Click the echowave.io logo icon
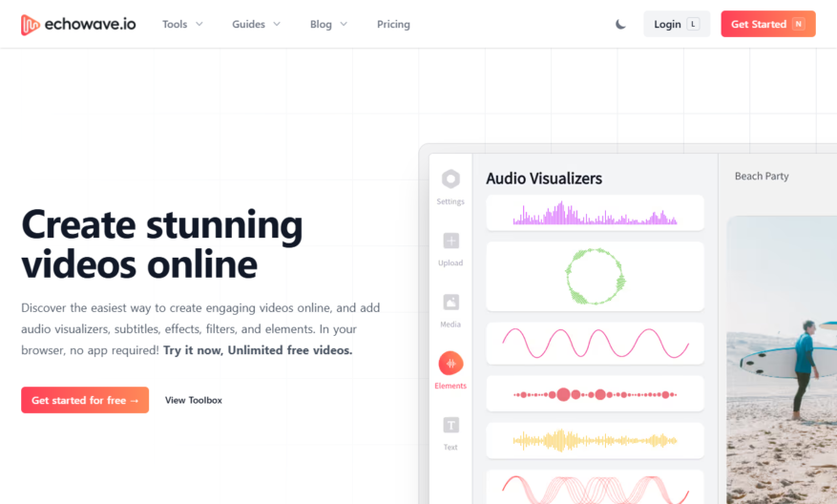The image size is (837, 504). tap(30, 25)
